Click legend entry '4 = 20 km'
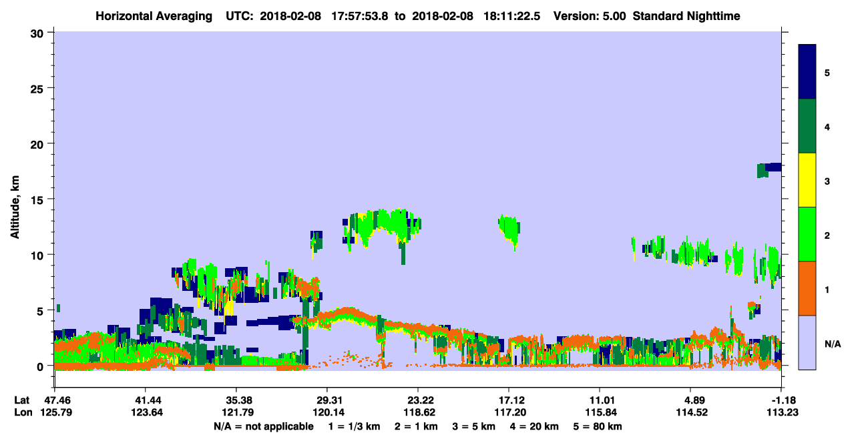Image resolution: width=868 pixels, height=445 pixels. click(x=534, y=426)
